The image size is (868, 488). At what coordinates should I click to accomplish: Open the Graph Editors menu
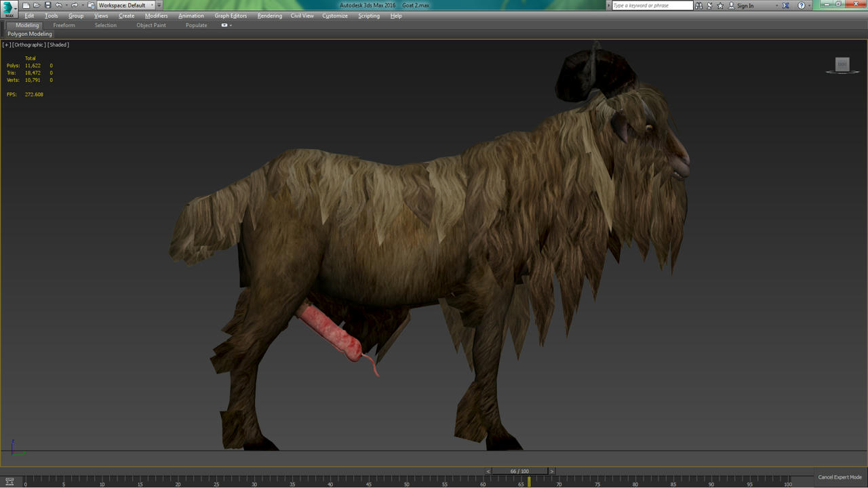point(231,16)
